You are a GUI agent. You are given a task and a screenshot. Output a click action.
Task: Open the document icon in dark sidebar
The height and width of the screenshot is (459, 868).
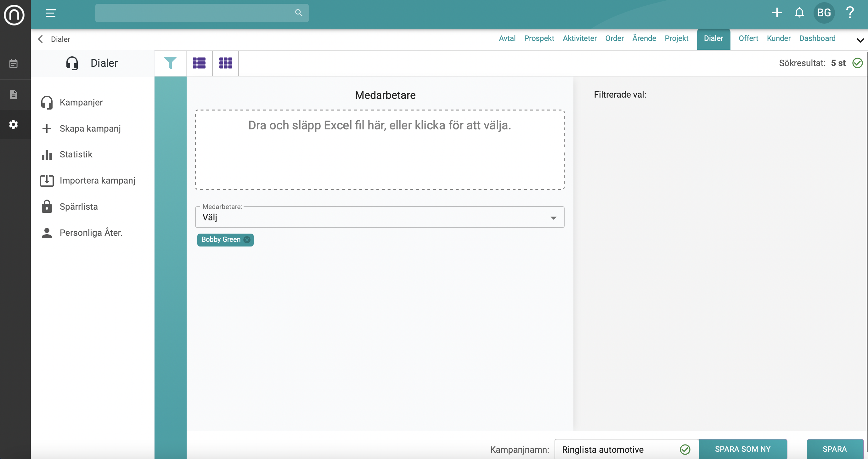tap(14, 94)
